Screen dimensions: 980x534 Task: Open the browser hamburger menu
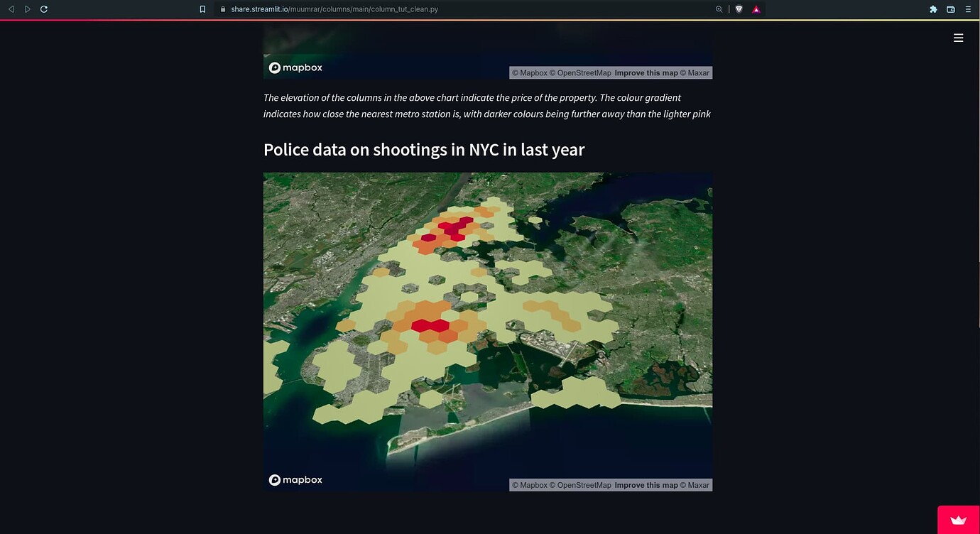click(x=968, y=9)
